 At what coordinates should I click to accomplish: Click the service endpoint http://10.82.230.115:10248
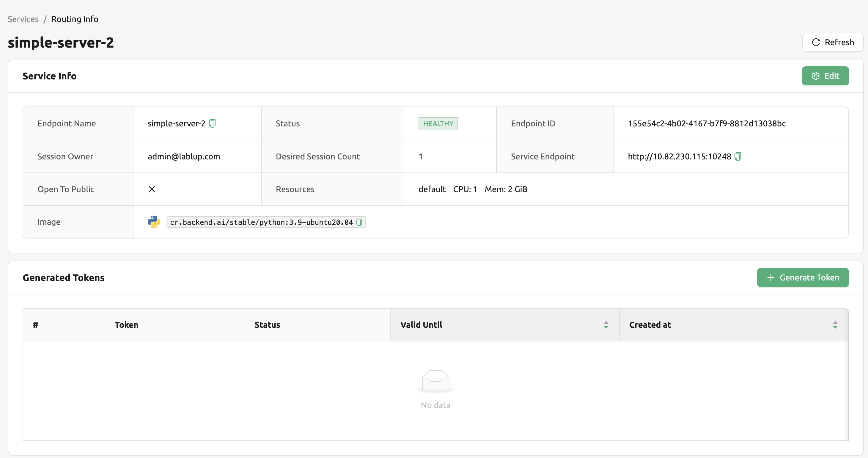click(679, 157)
